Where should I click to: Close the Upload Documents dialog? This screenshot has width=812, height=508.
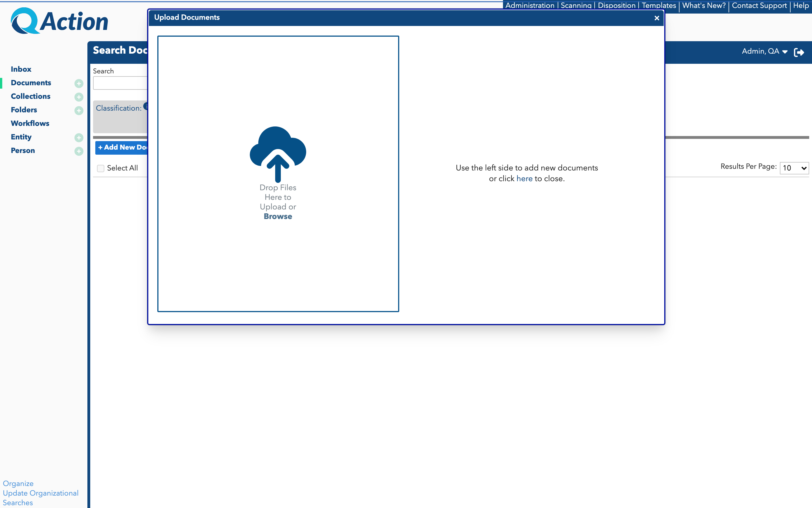pos(657,18)
